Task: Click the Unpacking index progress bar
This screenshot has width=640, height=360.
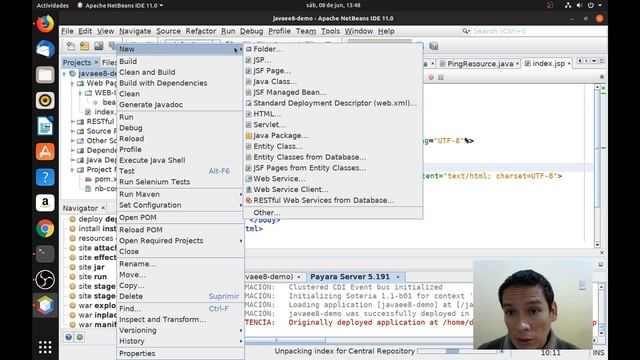Action: pyautogui.click(x=457, y=351)
